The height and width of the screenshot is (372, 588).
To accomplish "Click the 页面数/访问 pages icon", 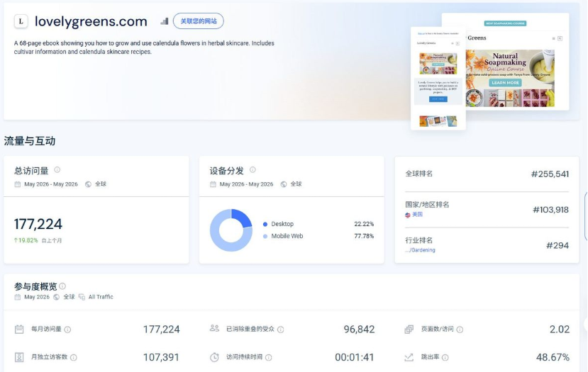I will [x=409, y=329].
